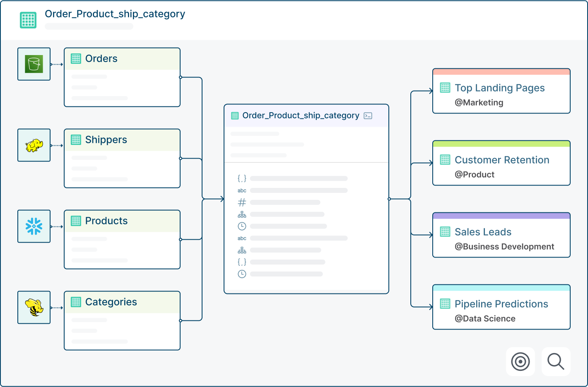Viewport: 588px width, 387px height.
Task: Open the Orders table node
Action: click(x=122, y=77)
